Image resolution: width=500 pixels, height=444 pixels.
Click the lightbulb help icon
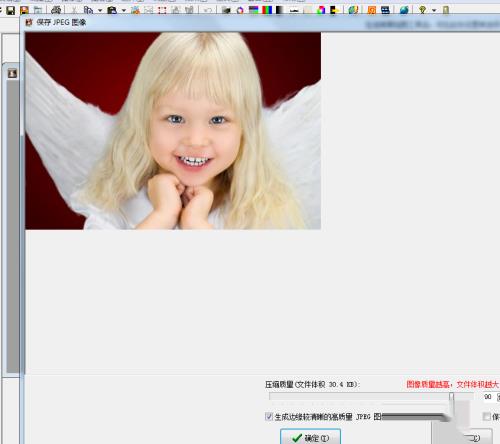pos(423,10)
